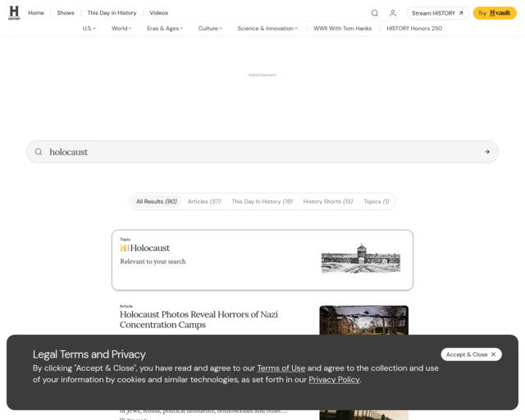Open This Day in History in the top nav
This screenshot has height=420, width=525.
(112, 13)
